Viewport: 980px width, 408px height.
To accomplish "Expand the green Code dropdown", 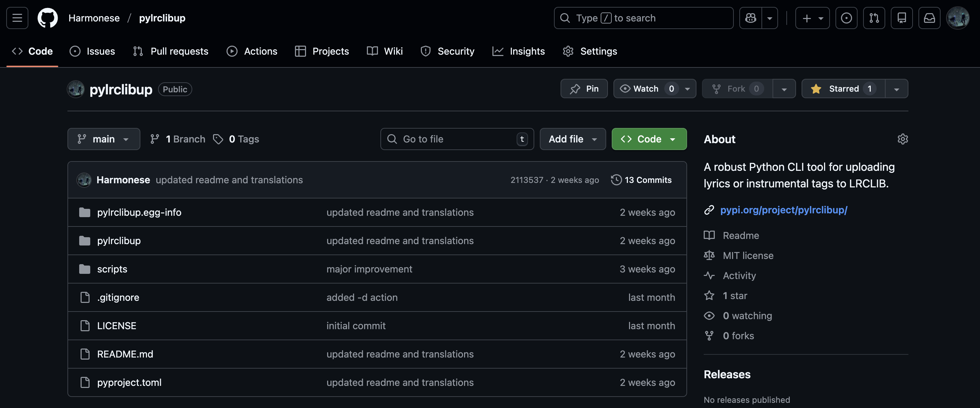I will pos(649,139).
